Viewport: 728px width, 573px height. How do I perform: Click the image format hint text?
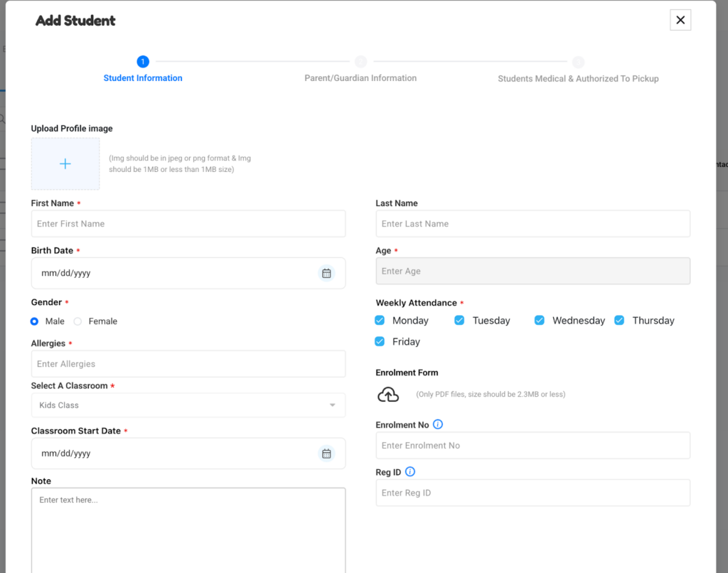pos(180,164)
